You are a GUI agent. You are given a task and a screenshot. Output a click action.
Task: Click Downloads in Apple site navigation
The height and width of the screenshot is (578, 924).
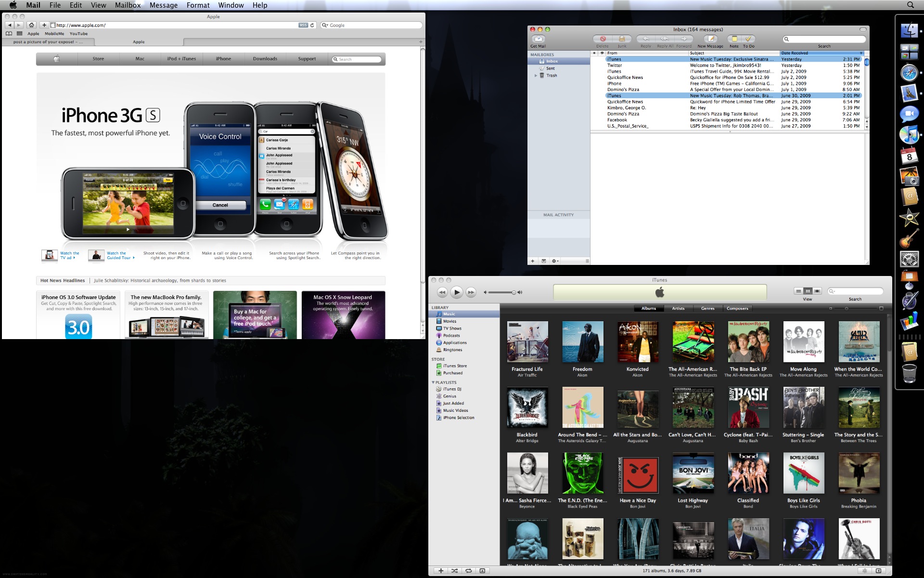265,59
